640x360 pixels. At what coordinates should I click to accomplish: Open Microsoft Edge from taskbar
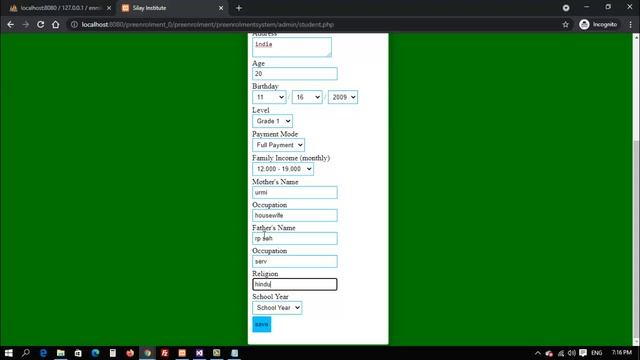pyautogui.click(x=96, y=353)
